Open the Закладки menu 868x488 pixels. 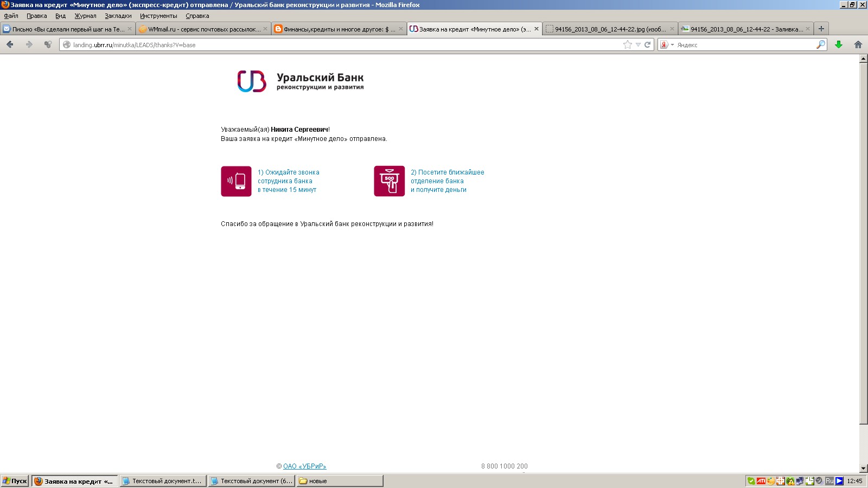[x=118, y=16]
